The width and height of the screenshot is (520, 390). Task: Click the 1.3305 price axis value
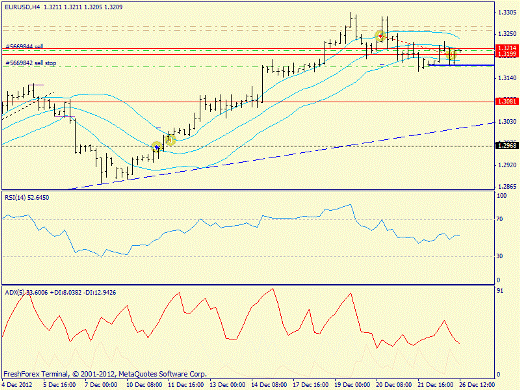click(x=507, y=13)
